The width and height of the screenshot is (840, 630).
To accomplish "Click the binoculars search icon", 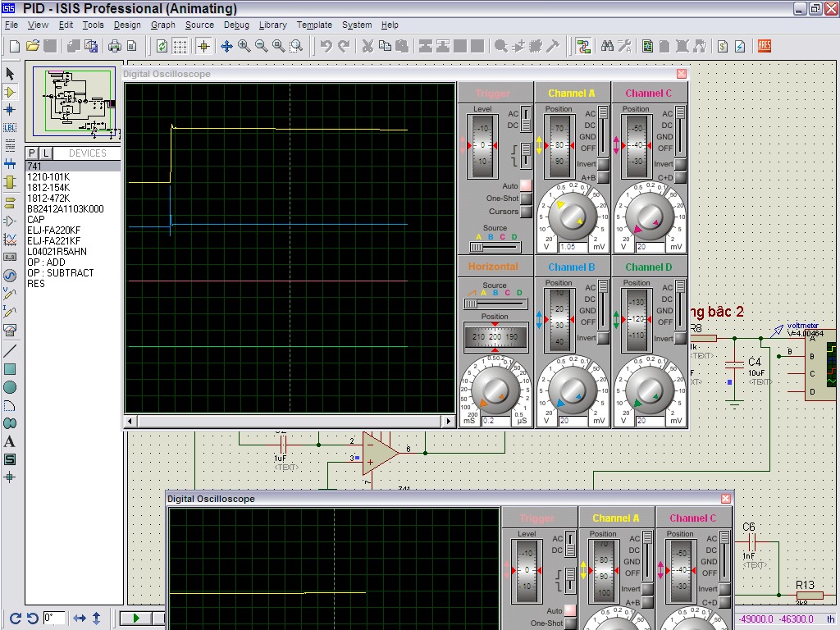I will tap(607, 46).
